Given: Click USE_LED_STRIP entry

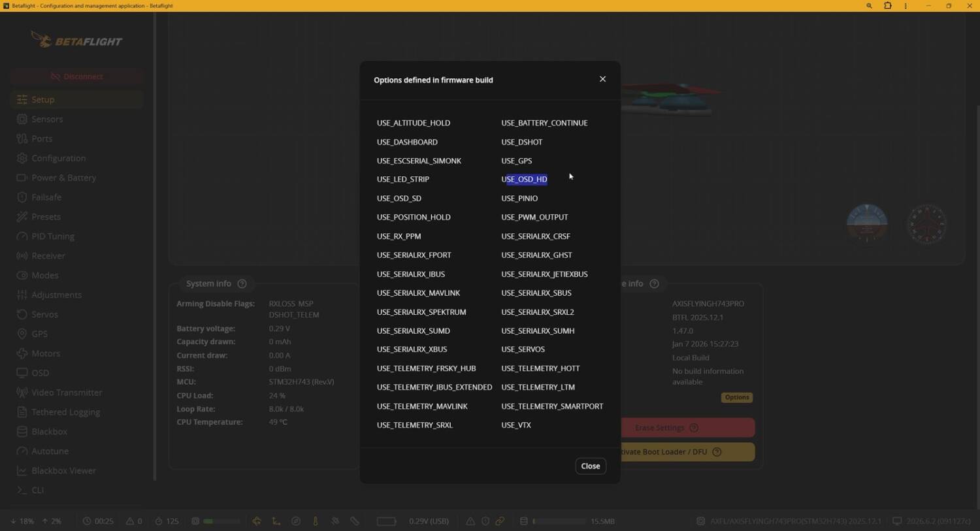Looking at the screenshot, I should 403,179.
